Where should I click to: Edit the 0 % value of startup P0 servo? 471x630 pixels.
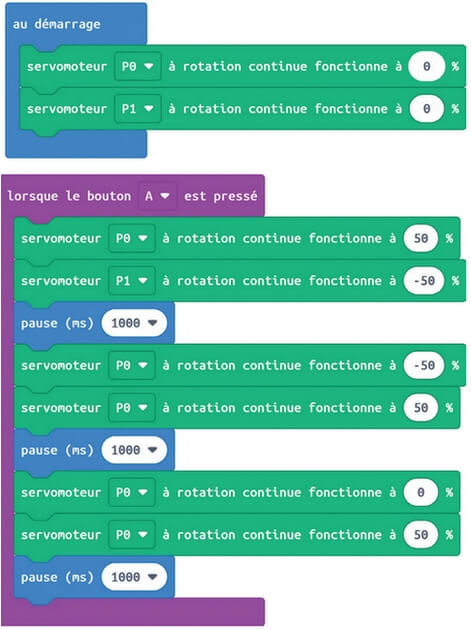pos(426,66)
